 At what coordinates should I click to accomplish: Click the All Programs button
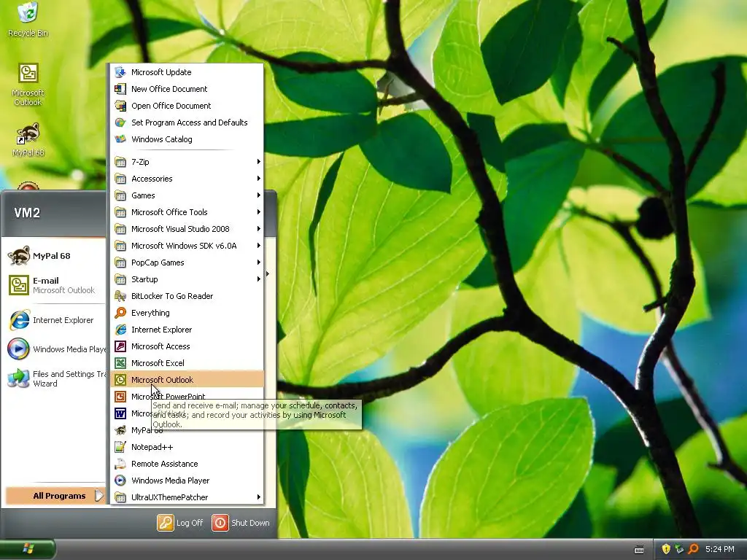(x=54, y=496)
